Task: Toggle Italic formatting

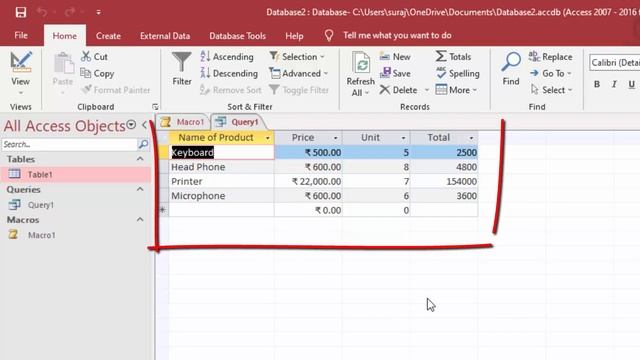Action: [614, 84]
